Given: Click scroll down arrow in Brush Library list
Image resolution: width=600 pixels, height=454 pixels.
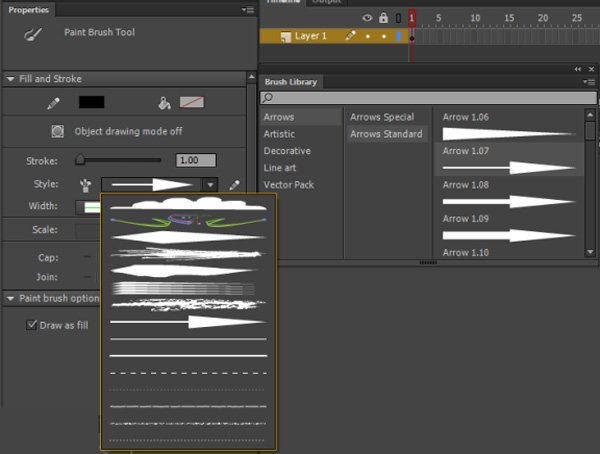Looking at the screenshot, I should (590, 252).
